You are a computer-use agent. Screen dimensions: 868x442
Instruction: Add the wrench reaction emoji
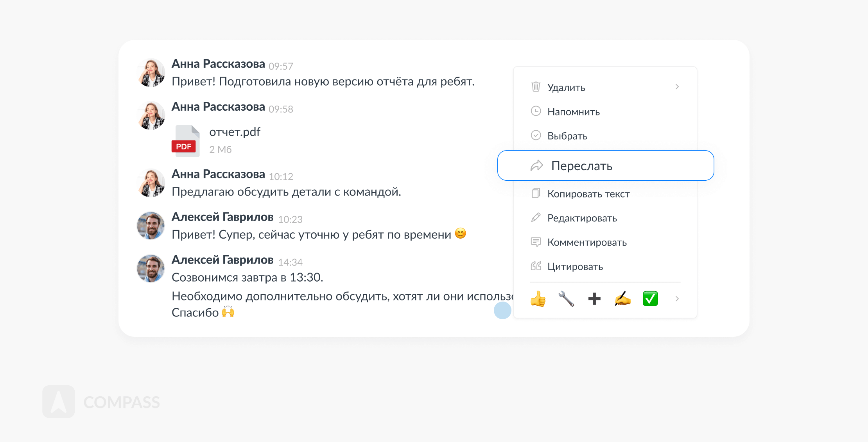point(566,299)
